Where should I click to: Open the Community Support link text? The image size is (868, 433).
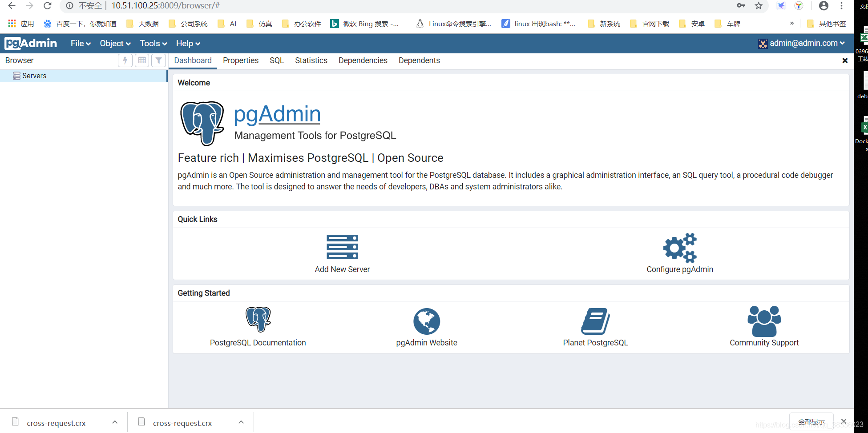pos(764,343)
